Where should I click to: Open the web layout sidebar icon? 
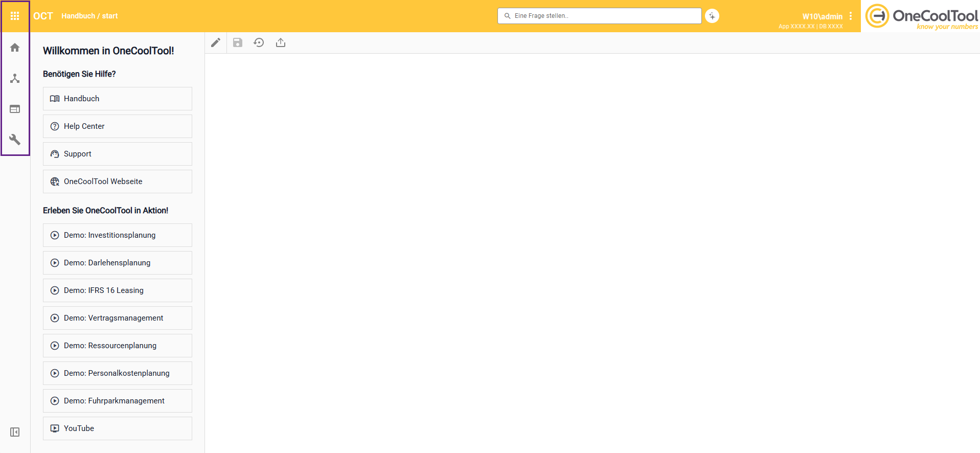pos(15,109)
